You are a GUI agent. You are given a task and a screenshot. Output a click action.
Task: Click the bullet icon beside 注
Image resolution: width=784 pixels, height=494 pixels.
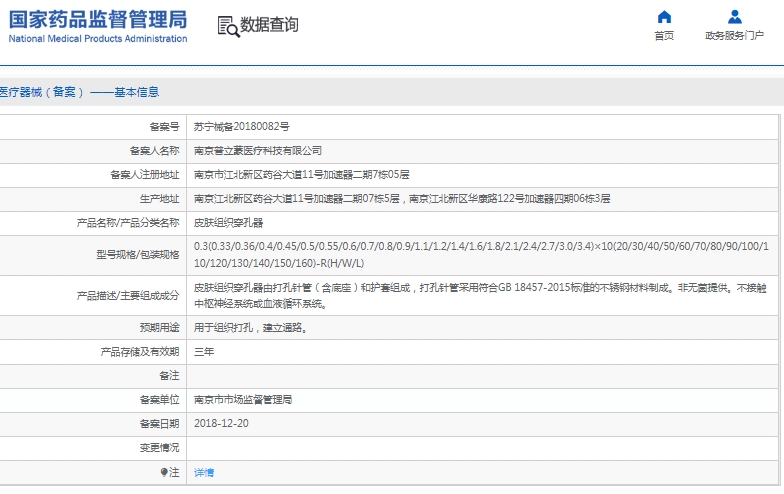coord(164,472)
